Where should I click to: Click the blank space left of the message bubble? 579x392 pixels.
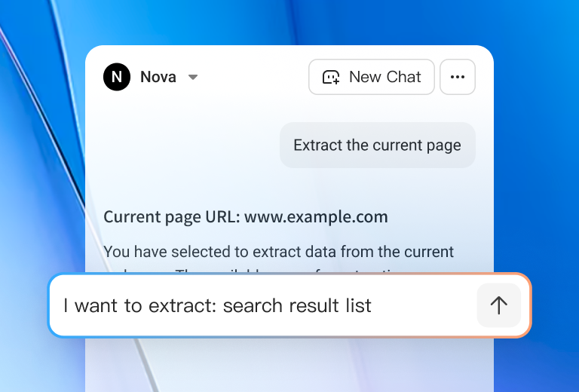(x=182, y=145)
